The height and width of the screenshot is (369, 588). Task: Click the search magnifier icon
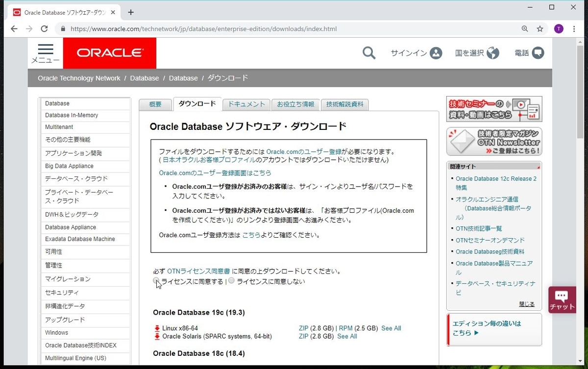pyautogui.click(x=368, y=53)
